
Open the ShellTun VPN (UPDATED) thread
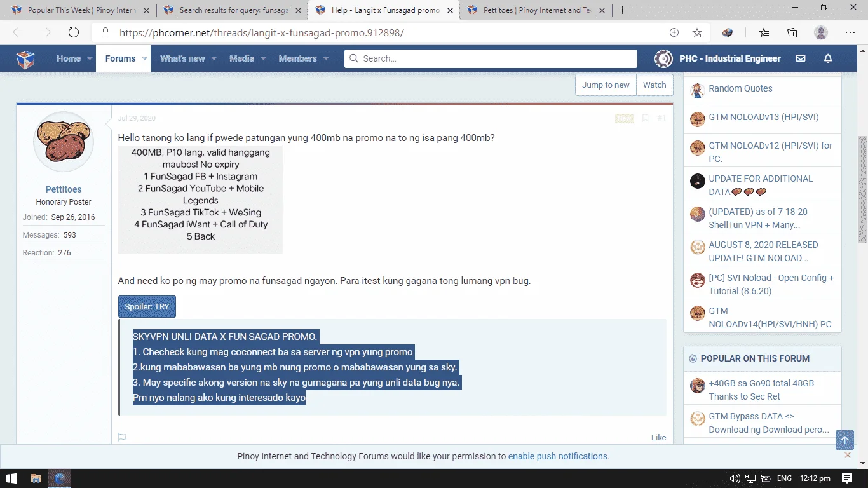758,218
